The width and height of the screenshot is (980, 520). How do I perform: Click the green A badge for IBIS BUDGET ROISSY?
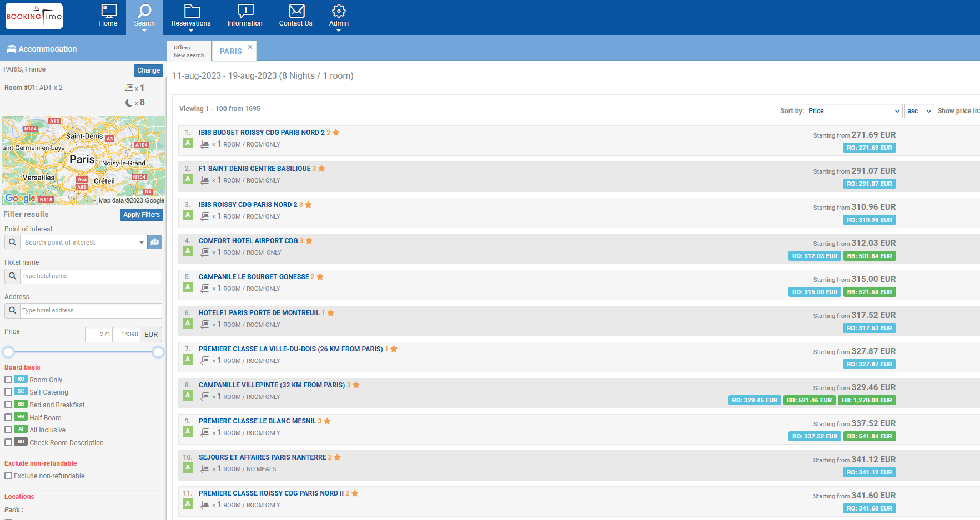coord(188,143)
